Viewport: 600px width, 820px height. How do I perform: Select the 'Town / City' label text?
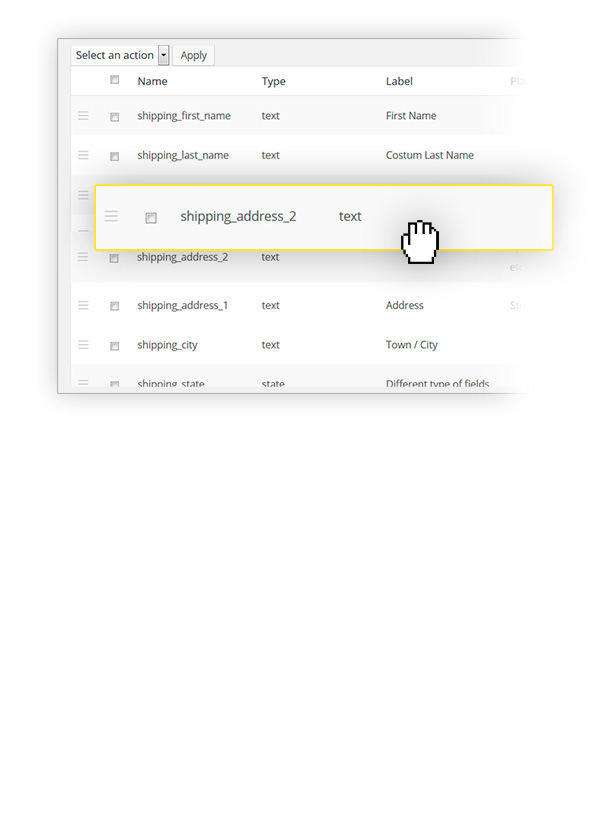click(411, 345)
